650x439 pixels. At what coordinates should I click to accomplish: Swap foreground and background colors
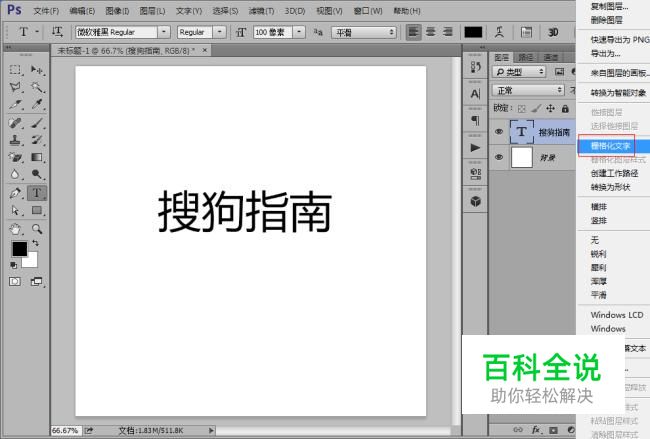pos(35,243)
